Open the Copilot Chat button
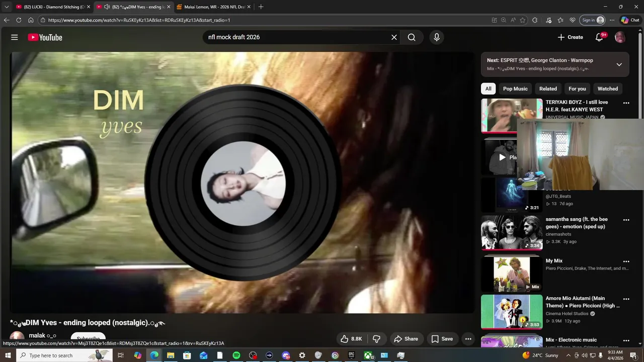The image size is (644, 362). 630,20
